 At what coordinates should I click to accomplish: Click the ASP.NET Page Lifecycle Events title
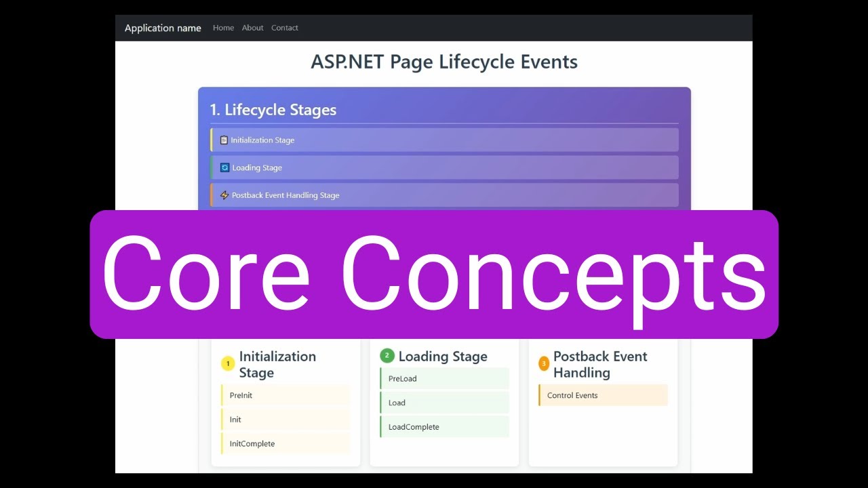tap(444, 62)
